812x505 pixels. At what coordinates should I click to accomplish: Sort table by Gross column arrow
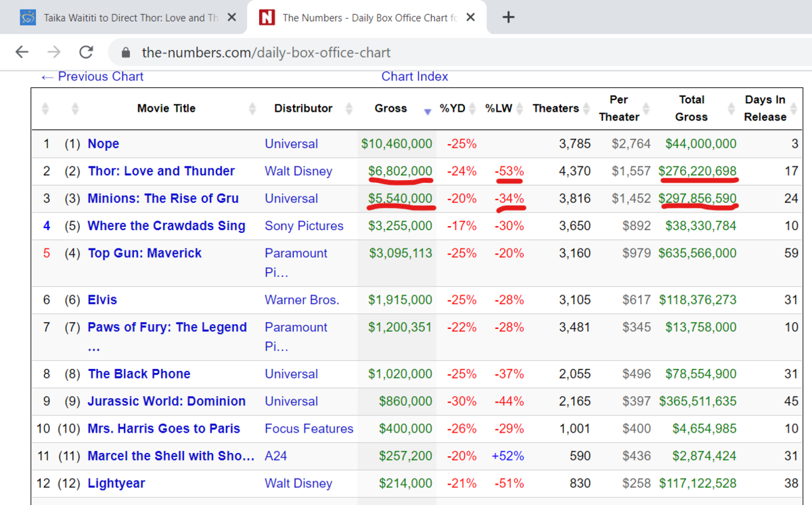[x=427, y=112]
